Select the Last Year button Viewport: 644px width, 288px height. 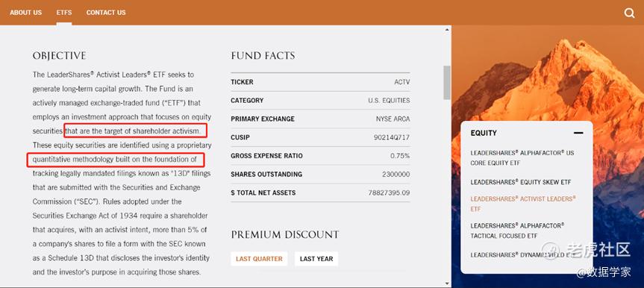tap(316, 259)
